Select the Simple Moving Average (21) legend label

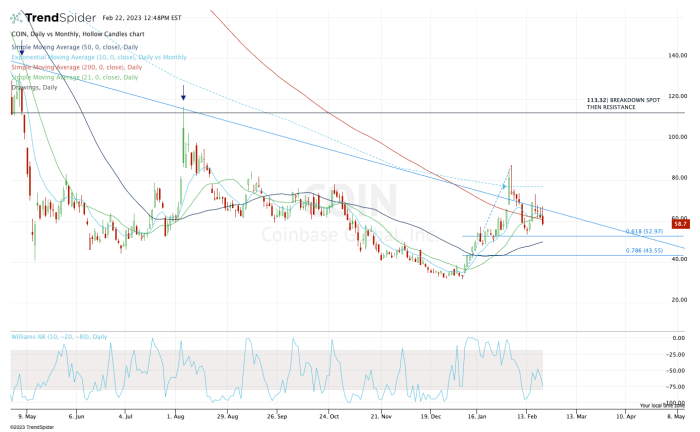pyautogui.click(x=68, y=77)
